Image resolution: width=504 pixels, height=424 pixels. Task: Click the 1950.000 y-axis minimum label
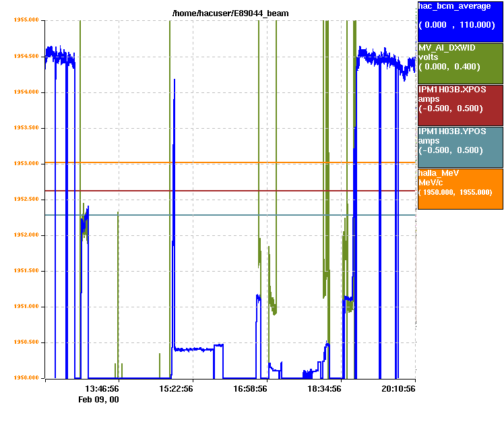[x=26, y=378]
